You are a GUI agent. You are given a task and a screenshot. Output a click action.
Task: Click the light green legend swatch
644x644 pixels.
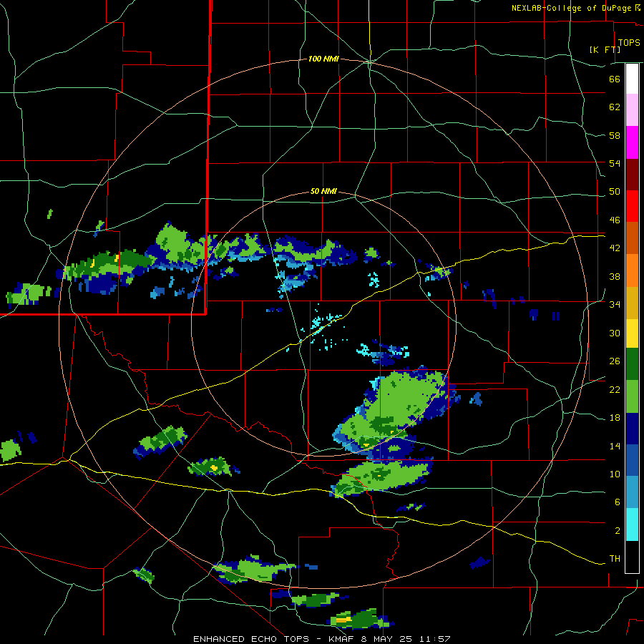coord(632,396)
